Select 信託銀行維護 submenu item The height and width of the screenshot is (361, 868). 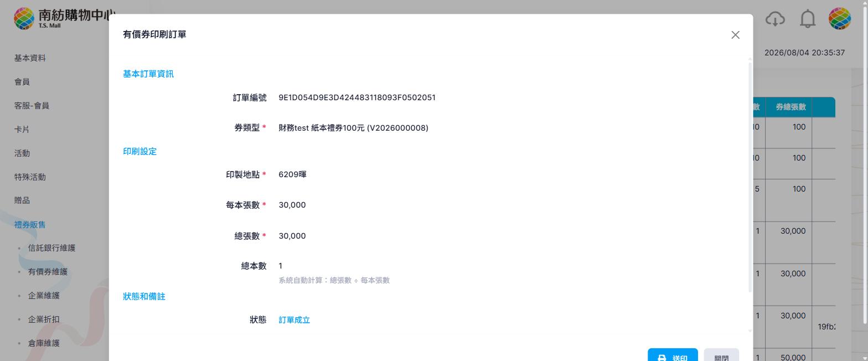[x=51, y=248]
